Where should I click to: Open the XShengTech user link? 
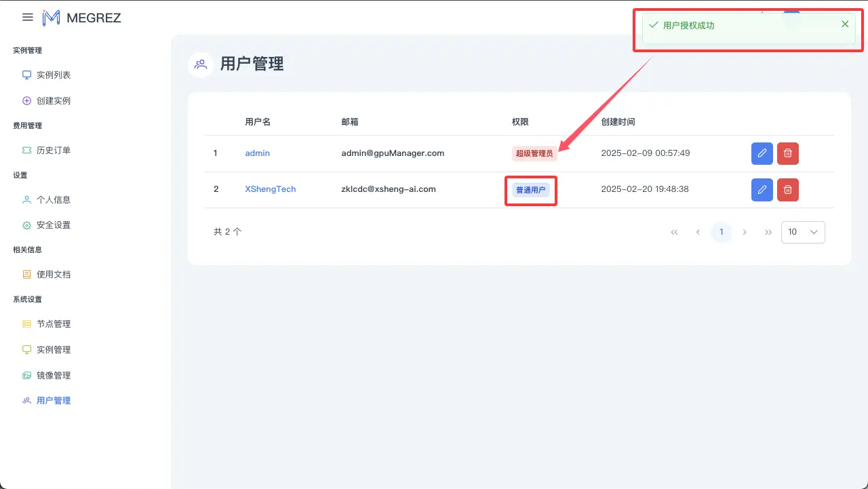click(x=270, y=189)
